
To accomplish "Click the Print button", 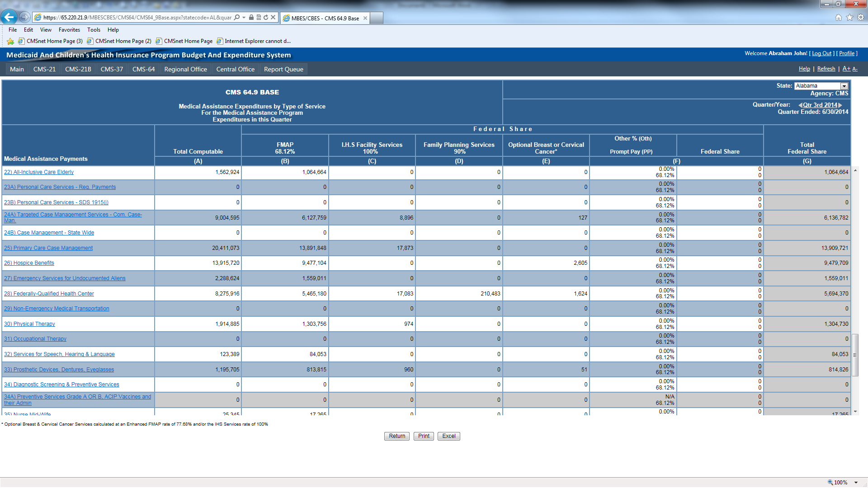I will [424, 436].
